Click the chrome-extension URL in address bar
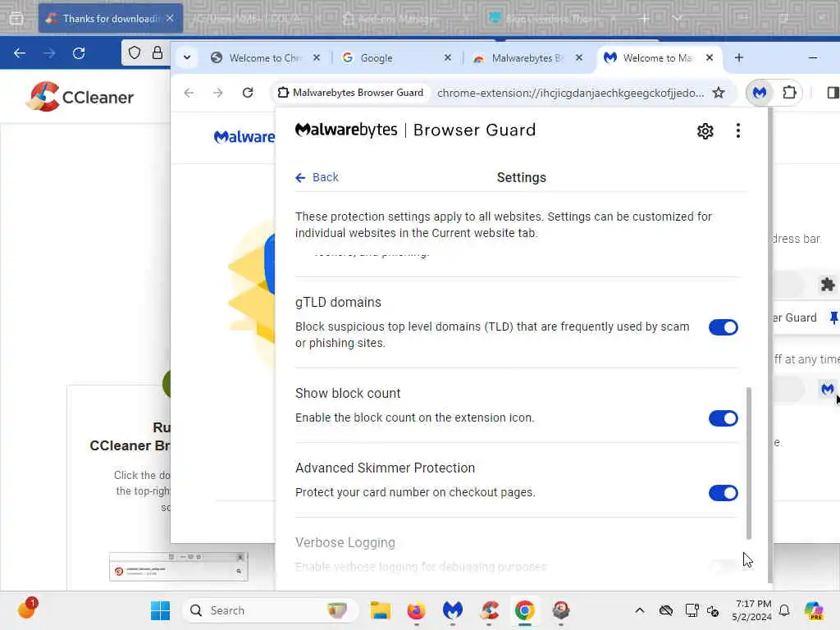Image resolution: width=840 pixels, height=630 pixels. (x=570, y=93)
